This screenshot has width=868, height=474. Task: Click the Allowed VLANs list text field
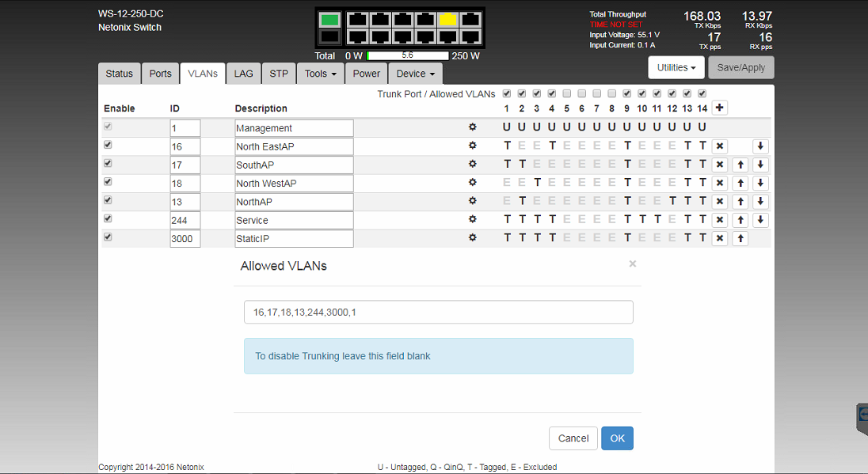click(438, 313)
